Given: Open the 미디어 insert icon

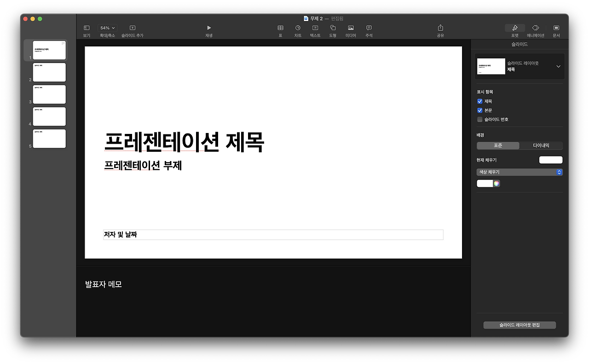Looking at the screenshot, I should [350, 28].
